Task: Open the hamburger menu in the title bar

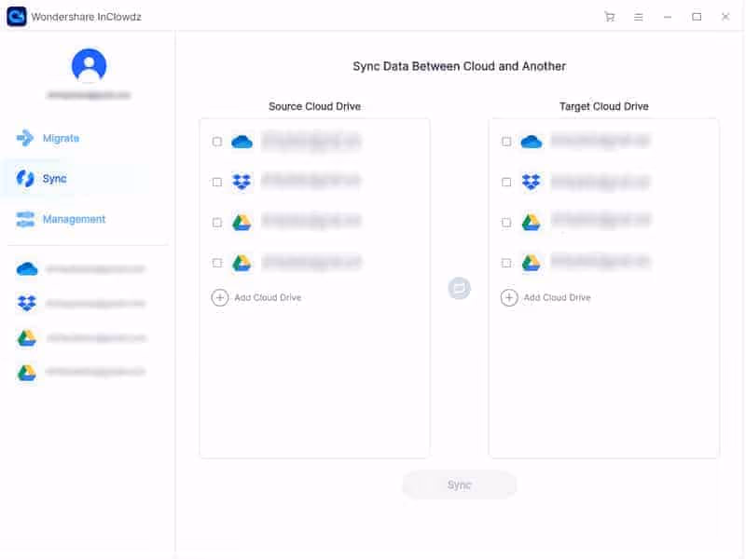Action: point(639,16)
